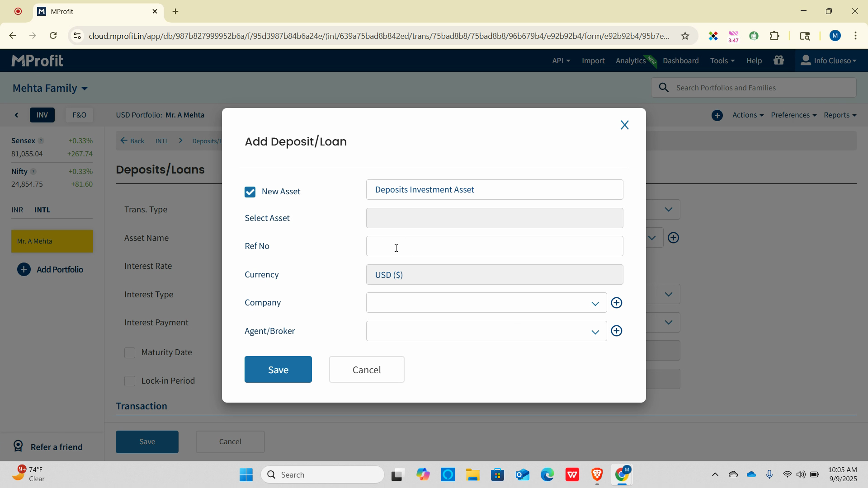Click Save in the dialog
This screenshot has height=488, width=868.
(278, 370)
